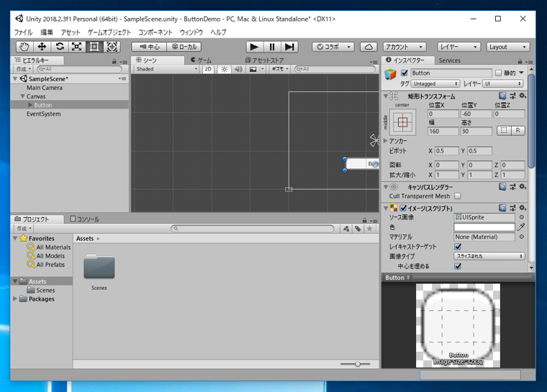Click the favorites star filter icon

click(369, 229)
